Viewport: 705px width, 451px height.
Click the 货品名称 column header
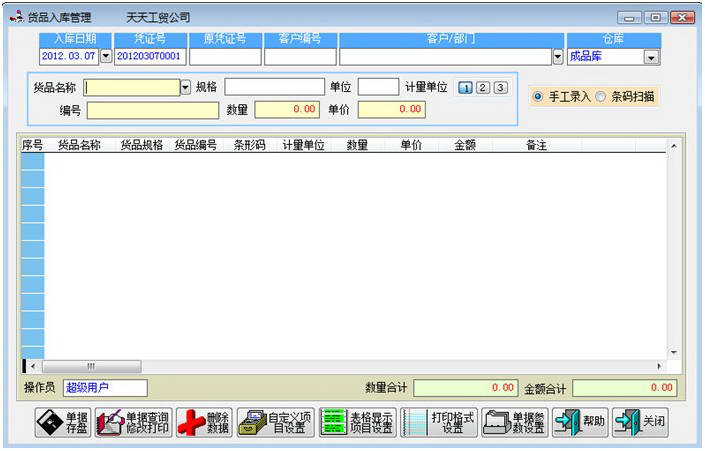click(79, 146)
